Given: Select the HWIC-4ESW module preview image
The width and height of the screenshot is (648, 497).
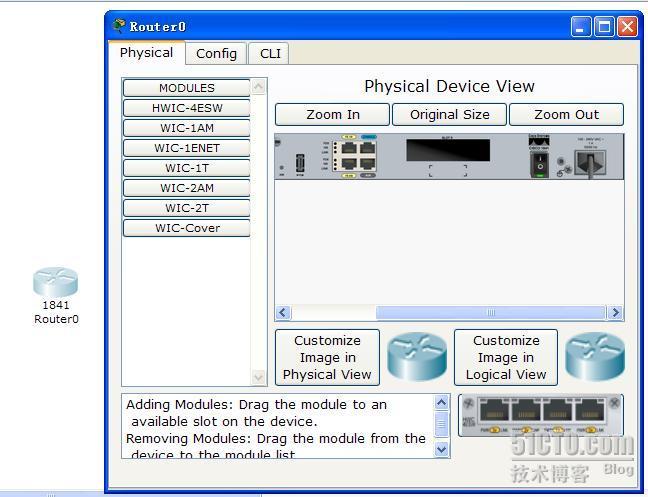Looking at the screenshot, I should pos(541,415).
